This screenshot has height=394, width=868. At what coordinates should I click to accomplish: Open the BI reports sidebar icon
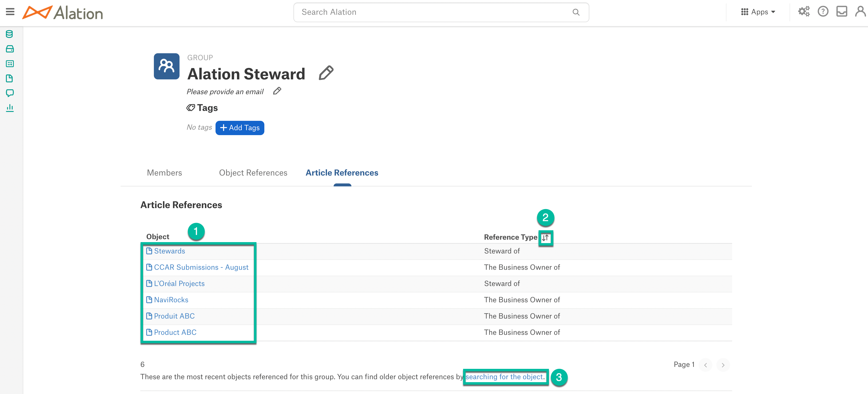[x=10, y=64]
